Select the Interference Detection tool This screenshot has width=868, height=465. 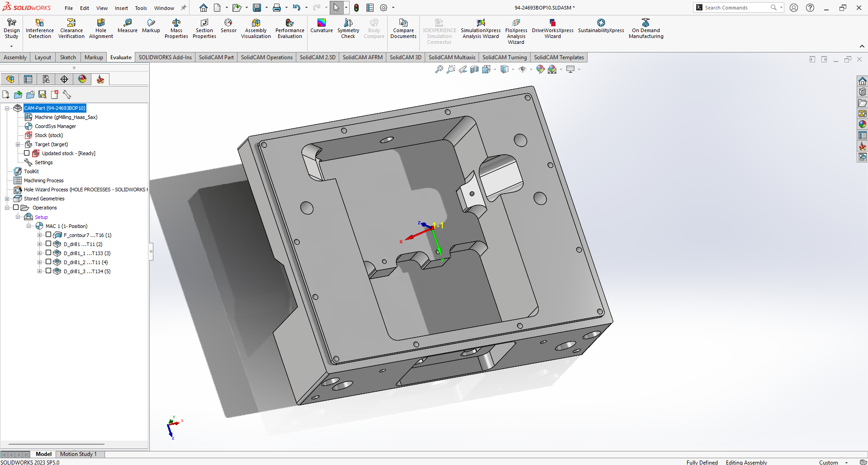pyautogui.click(x=39, y=28)
